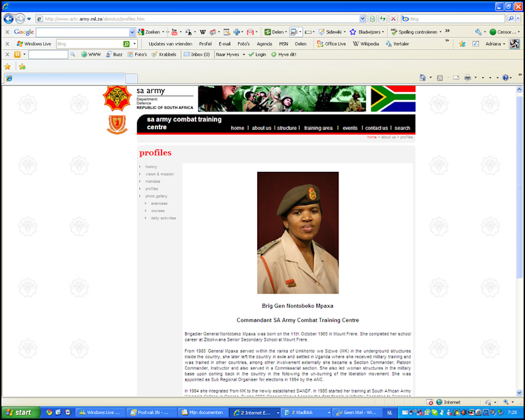
Task: Open the new blank browser tab
Action: (x=131, y=78)
